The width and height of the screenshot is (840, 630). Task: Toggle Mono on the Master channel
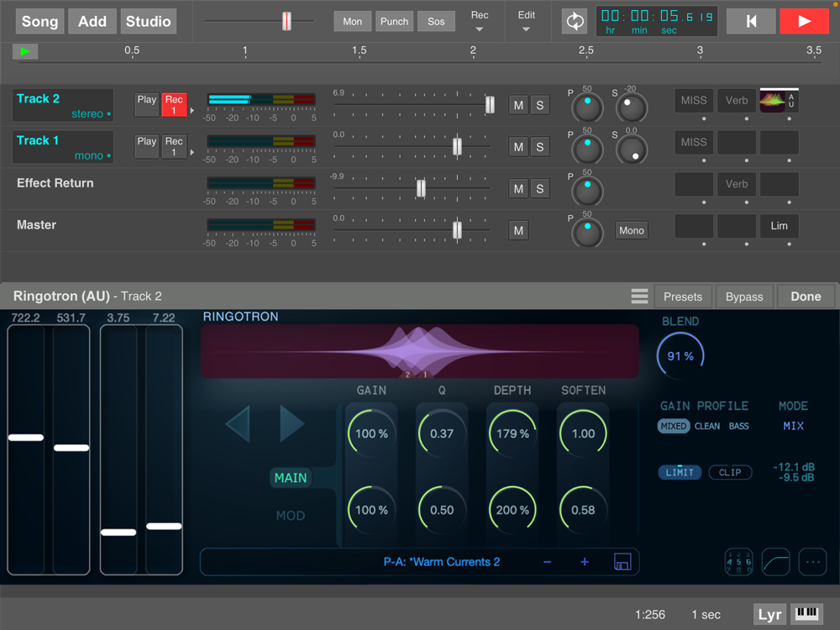[632, 230]
